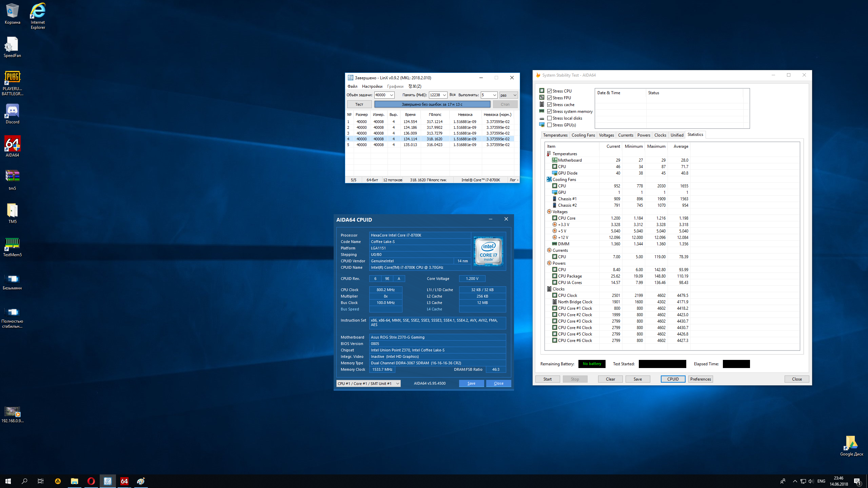
Task: Open the Google Диск desktop shortcut
Action: coord(851,443)
